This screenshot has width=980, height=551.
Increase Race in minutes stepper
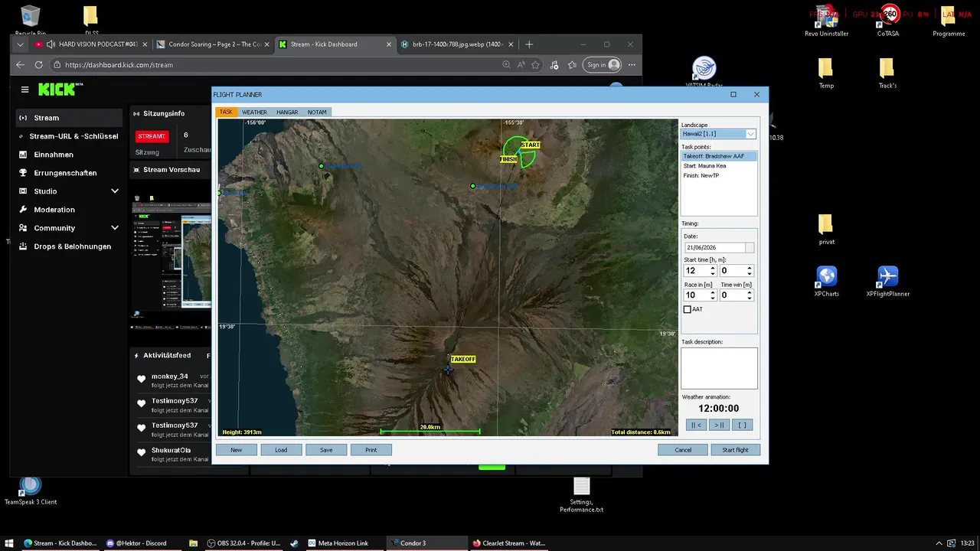pos(713,293)
